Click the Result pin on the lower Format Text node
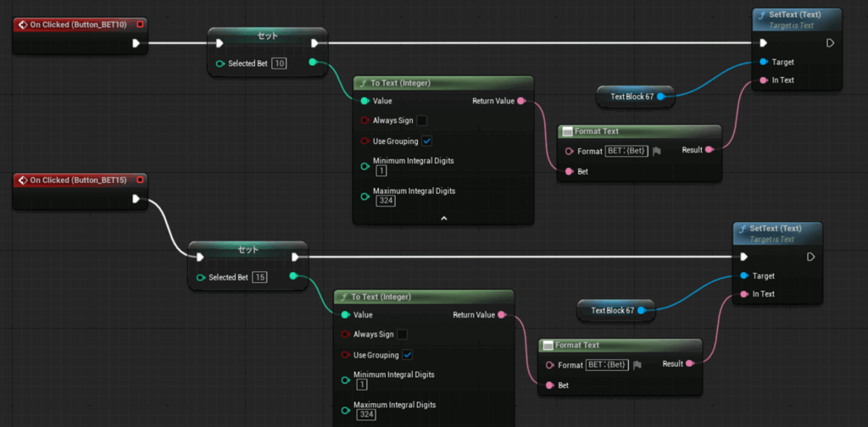Screen dimensions: 868x427 (690, 363)
